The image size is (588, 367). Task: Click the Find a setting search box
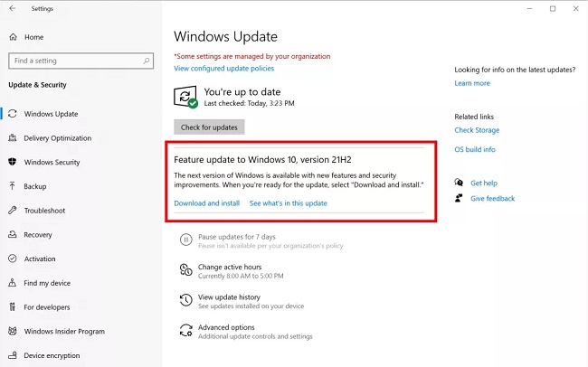coord(81,61)
